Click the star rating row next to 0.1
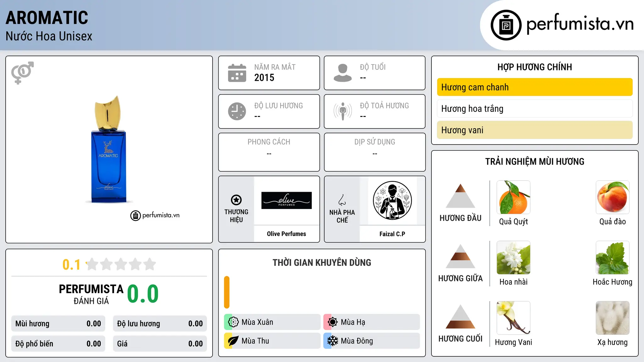The width and height of the screenshot is (644, 362). point(121,264)
